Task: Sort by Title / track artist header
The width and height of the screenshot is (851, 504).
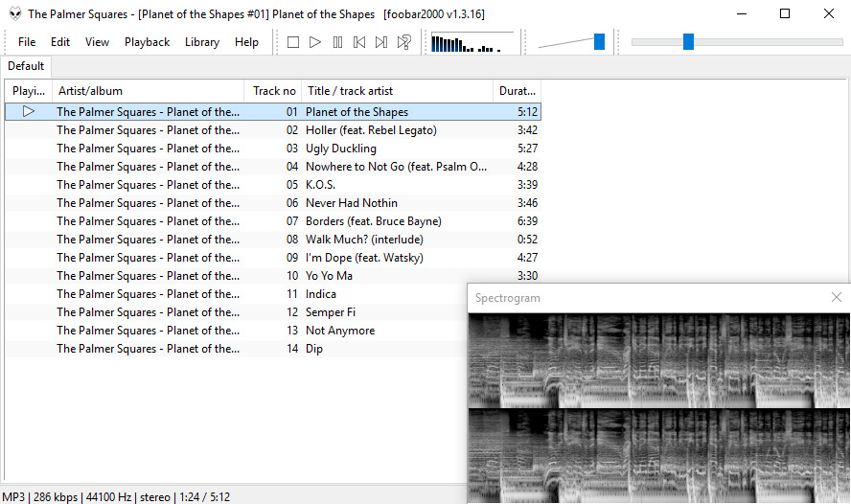Action: coord(398,91)
